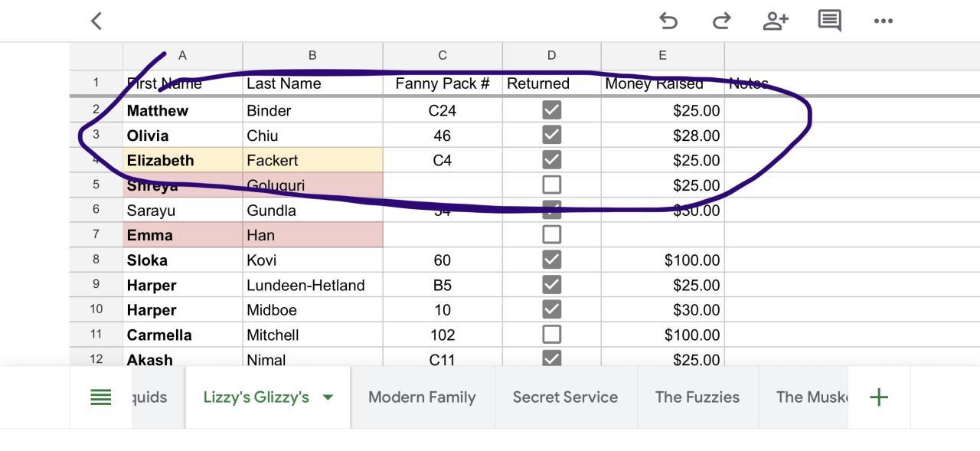Image resolution: width=980 pixels, height=451 pixels.
Task: Open The Fuzzies sheet tab
Action: pyautogui.click(x=697, y=397)
